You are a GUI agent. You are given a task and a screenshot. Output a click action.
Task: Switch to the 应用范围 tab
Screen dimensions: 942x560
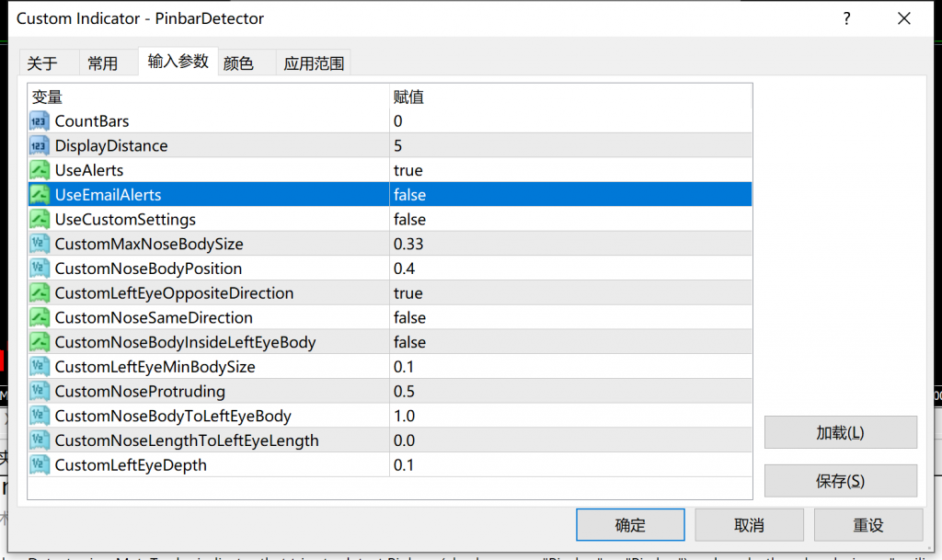pyautogui.click(x=314, y=63)
